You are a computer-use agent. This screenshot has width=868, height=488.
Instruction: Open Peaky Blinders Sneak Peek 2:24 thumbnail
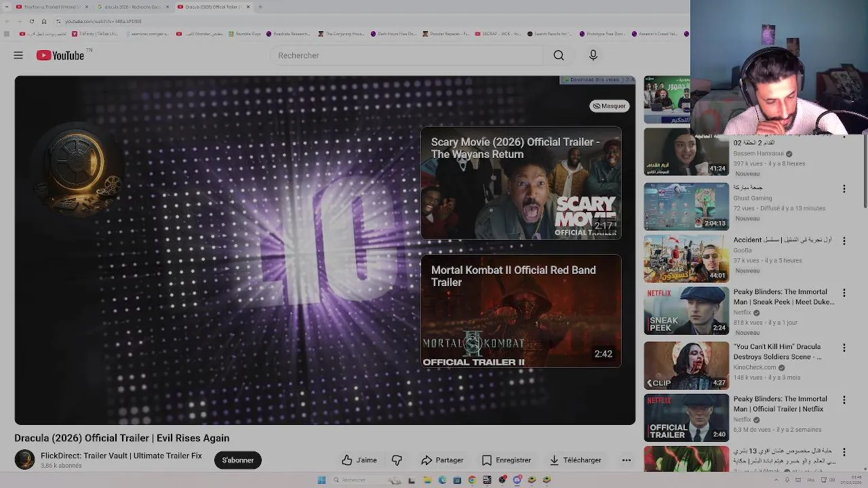click(x=686, y=311)
